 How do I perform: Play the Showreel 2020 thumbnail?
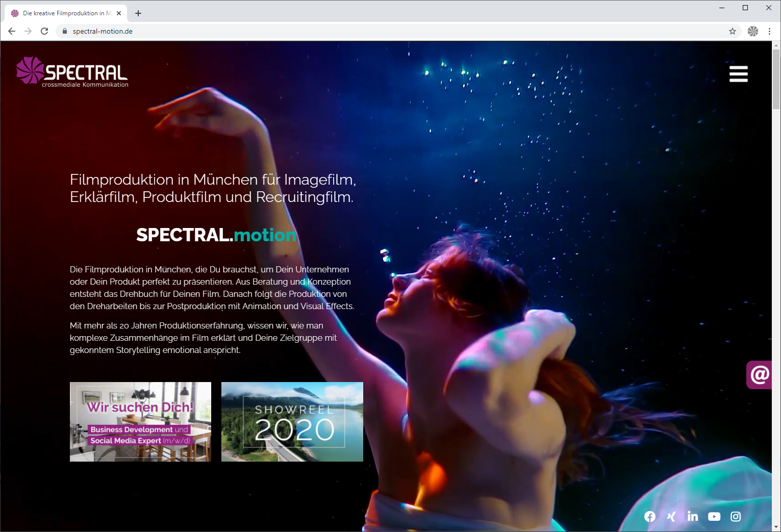point(292,422)
